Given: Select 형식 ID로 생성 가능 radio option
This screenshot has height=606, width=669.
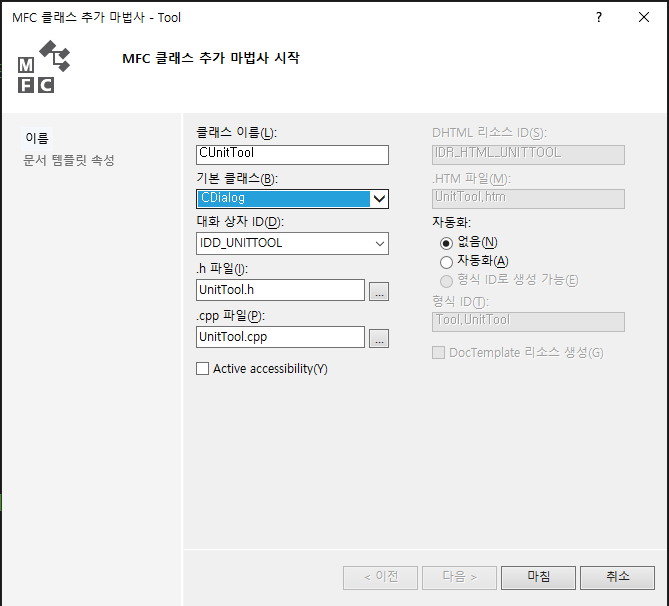Looking at the screenshot, I should click(x=446, y=281).
